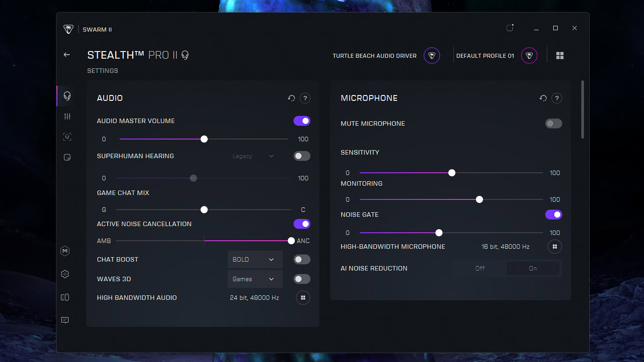The height and width of the screenshot is (362, 644).
Task: Set AI Noise Reduction to Off
Action: coord(480,268)
